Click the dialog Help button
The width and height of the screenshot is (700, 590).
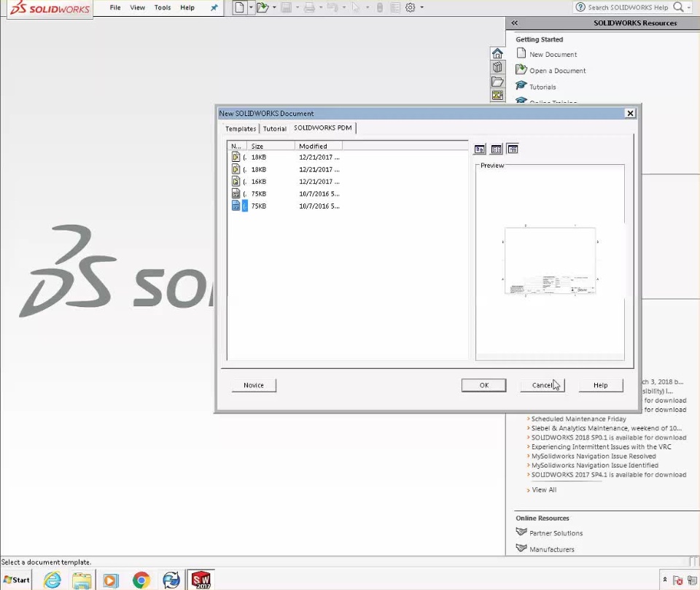tap(600, 385)
